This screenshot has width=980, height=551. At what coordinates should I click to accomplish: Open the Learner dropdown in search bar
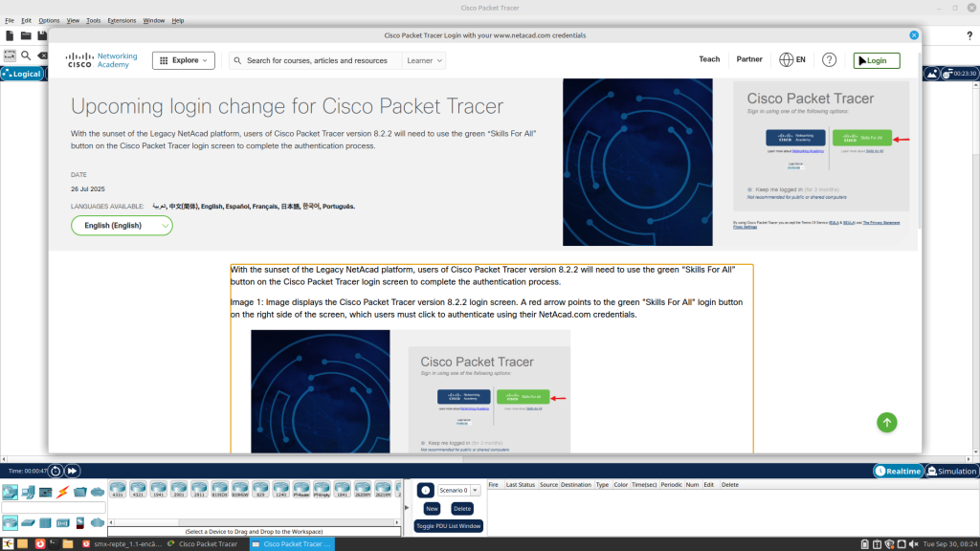coord(425,60)
